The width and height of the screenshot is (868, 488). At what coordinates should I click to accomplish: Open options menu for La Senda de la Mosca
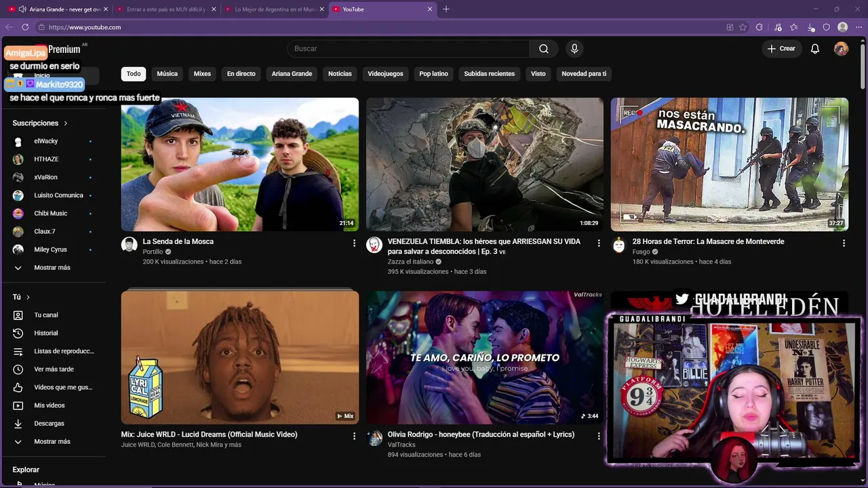point(354,243)
